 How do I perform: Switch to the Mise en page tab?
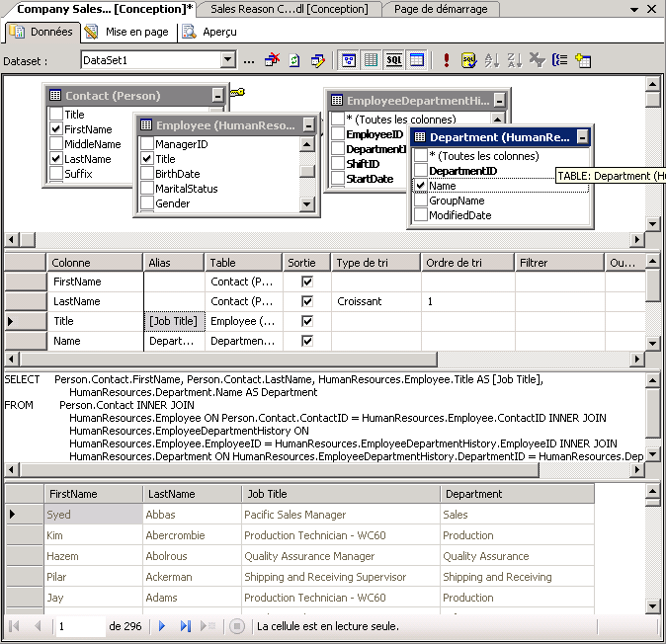tap(127, 32)
